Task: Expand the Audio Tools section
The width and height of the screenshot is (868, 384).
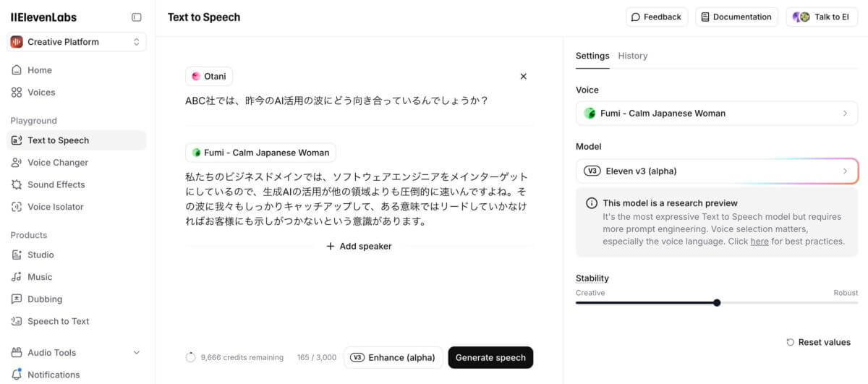Action: click(x=77, y=352)
